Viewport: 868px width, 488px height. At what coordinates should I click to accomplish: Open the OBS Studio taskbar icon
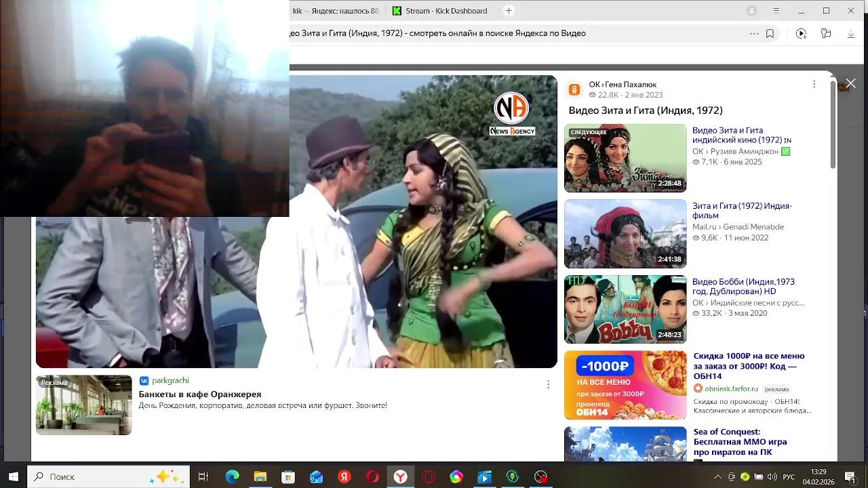(x=540, y=476)
